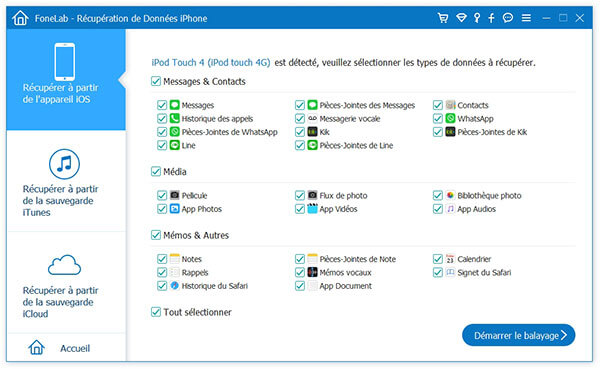Uncheck the Pièces-Jointes des Messages checkbox
The width and height of the screenshot is (600, 369).
(300, 105)
